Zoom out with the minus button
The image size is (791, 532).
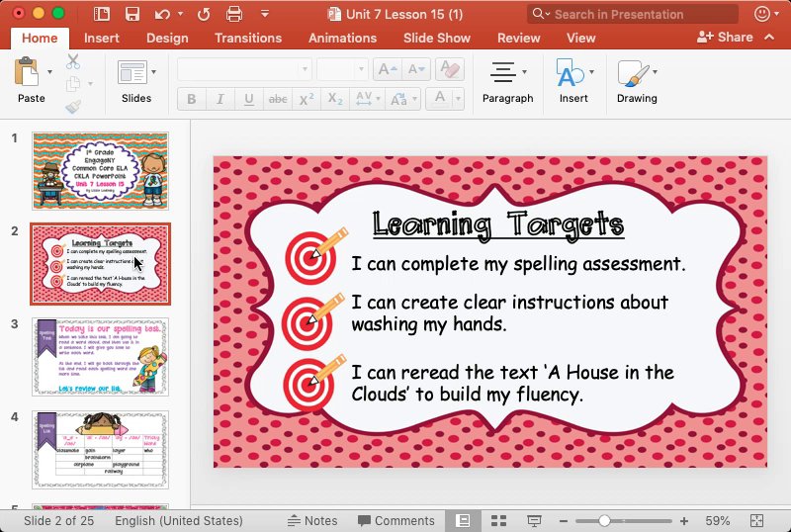pos(564,521)
